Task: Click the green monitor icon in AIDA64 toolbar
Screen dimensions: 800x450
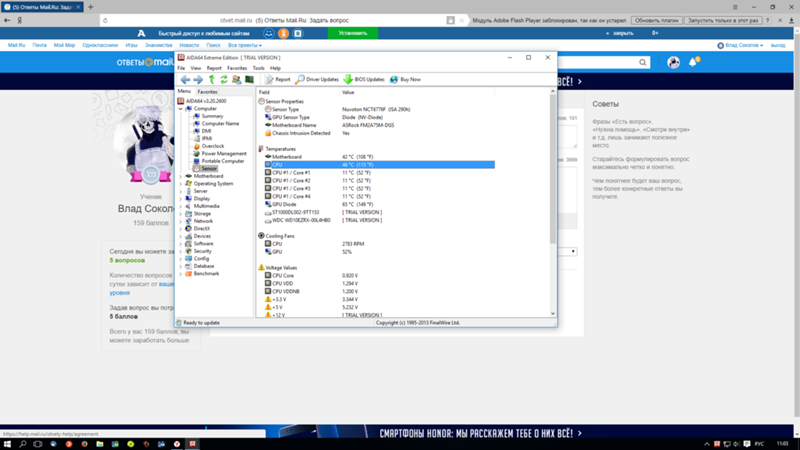Action: click(249, 80)
